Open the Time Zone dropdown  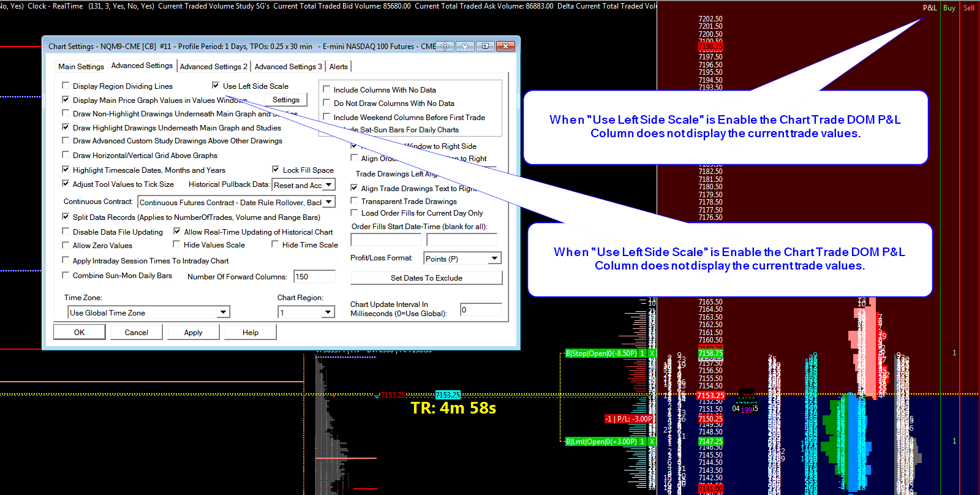point(224,312)
